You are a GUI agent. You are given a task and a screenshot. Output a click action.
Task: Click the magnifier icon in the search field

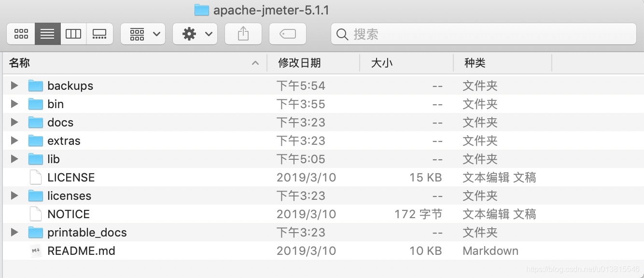click(342, 34)
